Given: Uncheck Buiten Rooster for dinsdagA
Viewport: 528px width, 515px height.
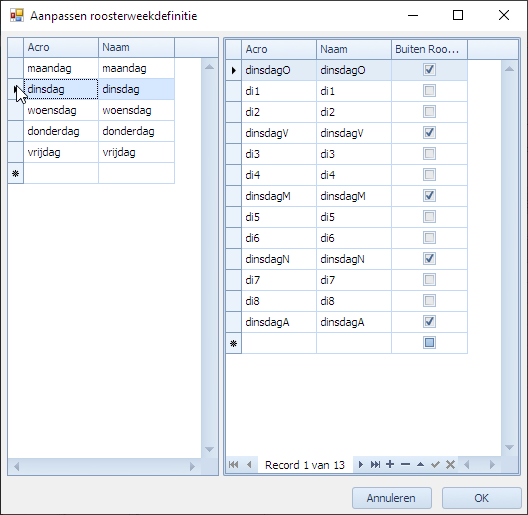Looking at the screenshot, I should point(429,322).
